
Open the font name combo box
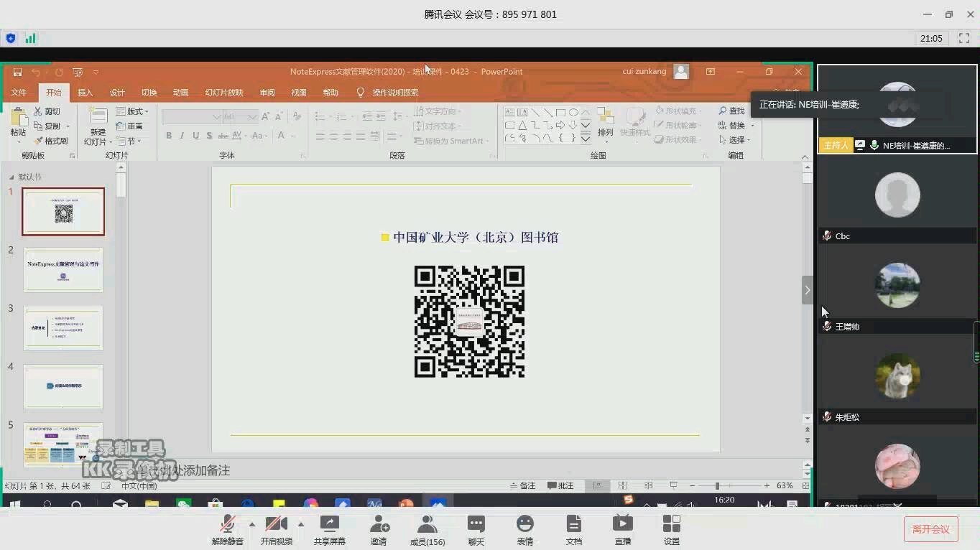[192, 116]
